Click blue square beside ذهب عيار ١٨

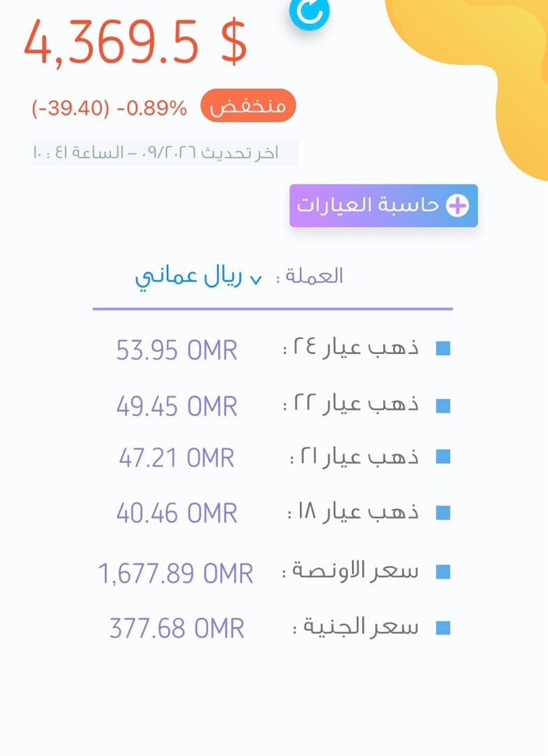tap(443, 513)
